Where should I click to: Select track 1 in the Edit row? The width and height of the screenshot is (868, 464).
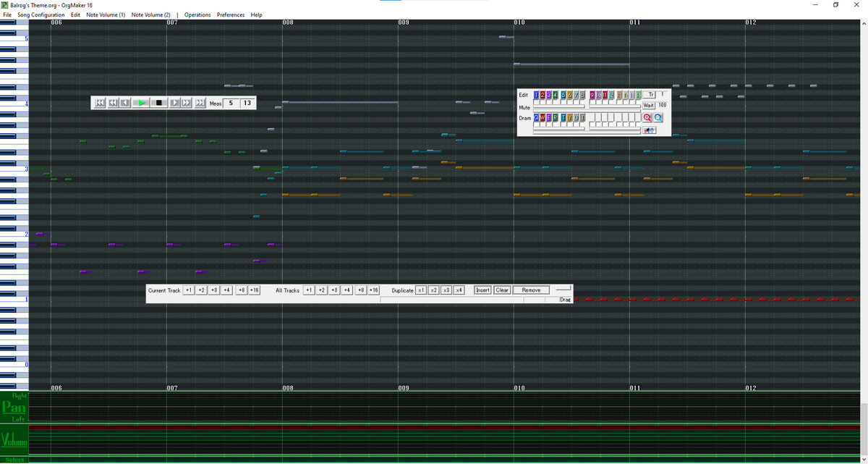[536, 95]
